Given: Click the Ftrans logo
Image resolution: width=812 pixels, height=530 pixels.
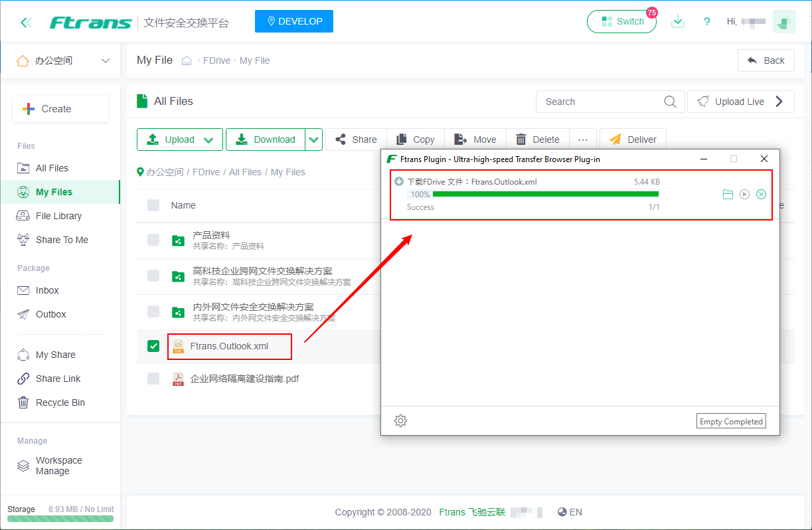Looking at the screenshot, I should pyautogui.click(x=91, y=23).
